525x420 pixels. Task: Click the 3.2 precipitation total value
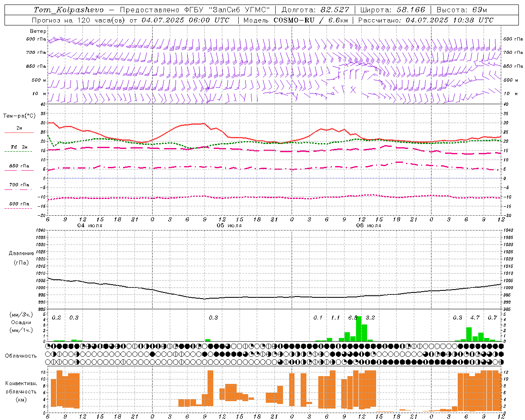coord(370,318)
